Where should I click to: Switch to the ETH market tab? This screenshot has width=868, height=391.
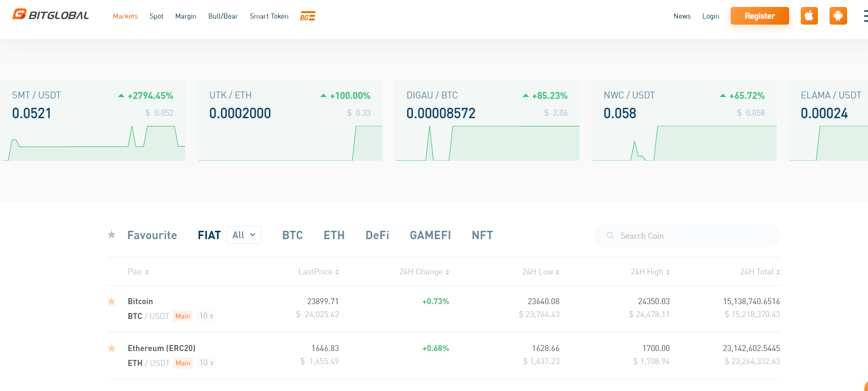click(x=334, y=235)
